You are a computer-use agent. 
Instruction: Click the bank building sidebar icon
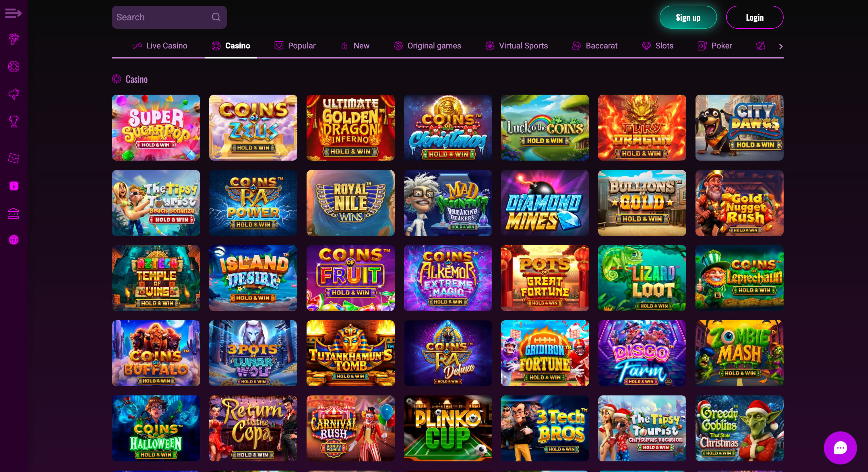(13, 213)
